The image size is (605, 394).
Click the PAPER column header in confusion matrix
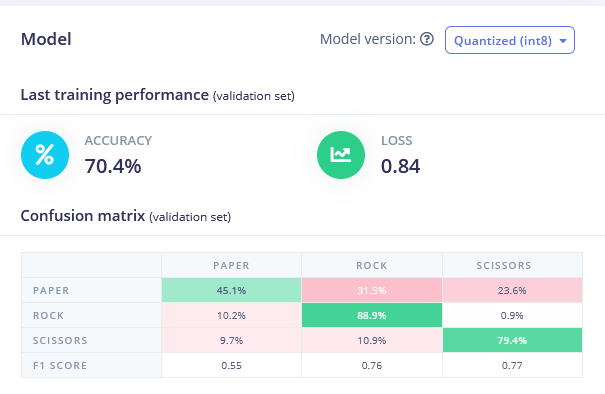[231, 265]
